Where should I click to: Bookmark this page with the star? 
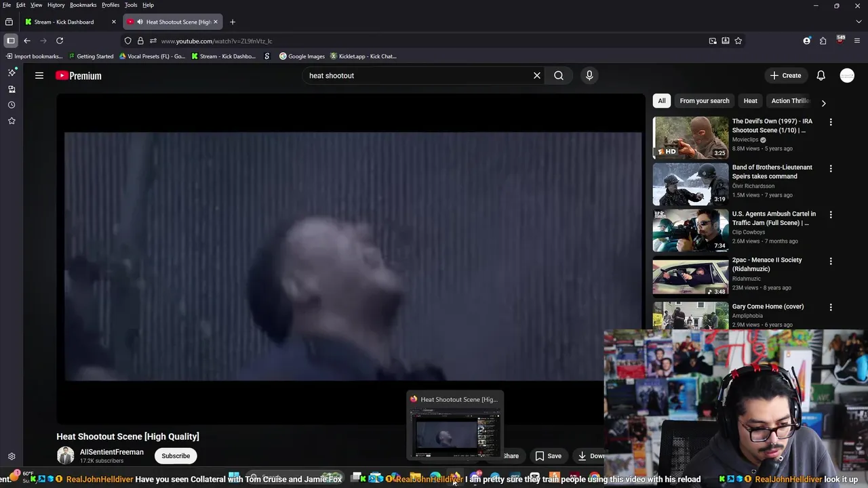[738, 41]
